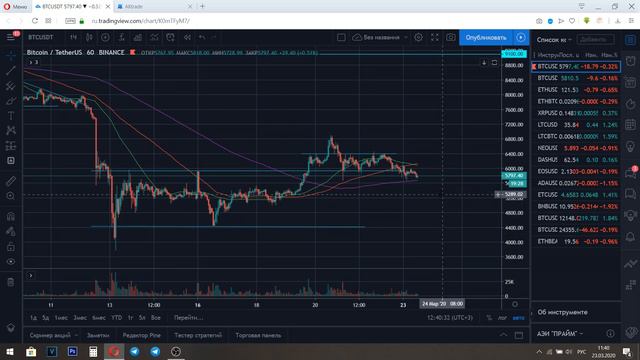Set the date range to Все
640x360 pixels.
(156, 318)
